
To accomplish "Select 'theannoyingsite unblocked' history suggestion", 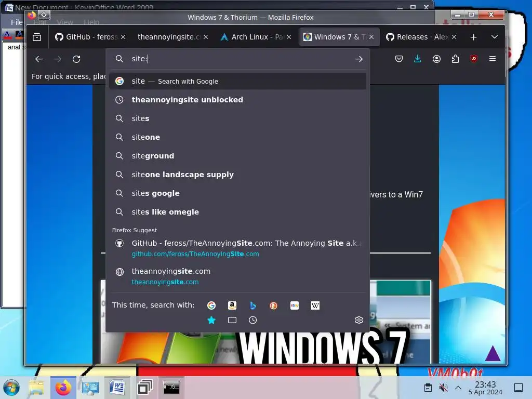I will point(237,100).
